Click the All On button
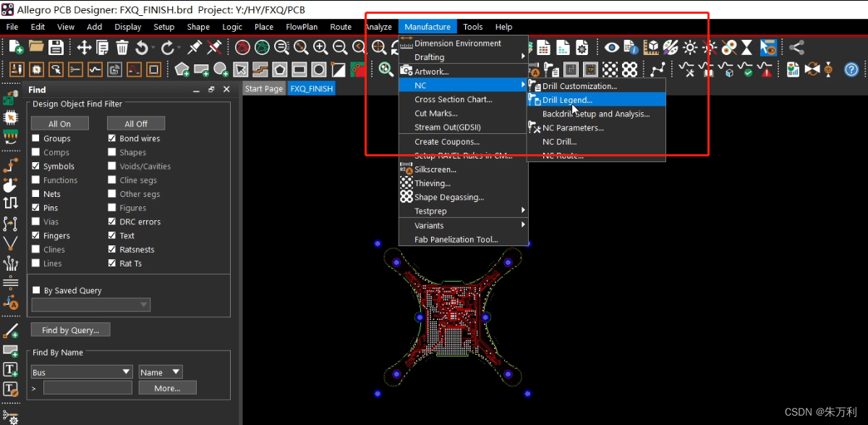The width and height of the screenshot is (868, 425). (x=60, y=124)
